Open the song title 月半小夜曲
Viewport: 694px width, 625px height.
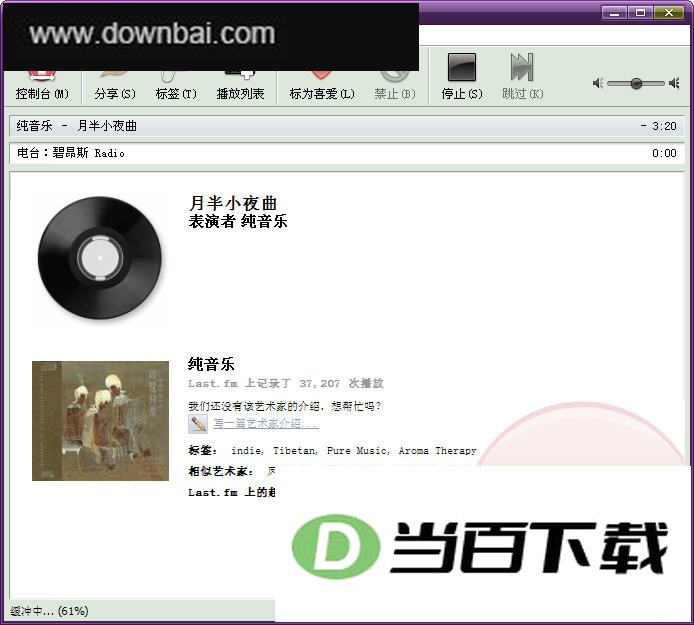point(233,203)
